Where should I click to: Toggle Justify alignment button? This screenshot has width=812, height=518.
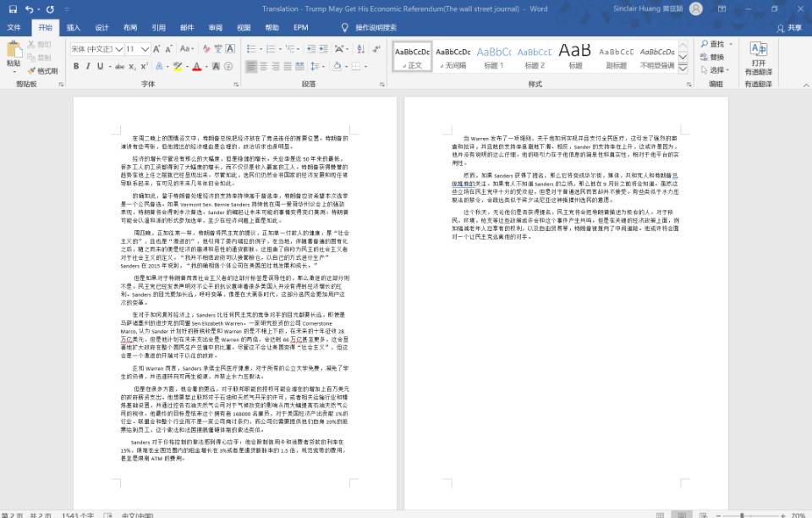click(x=288, y=66)
